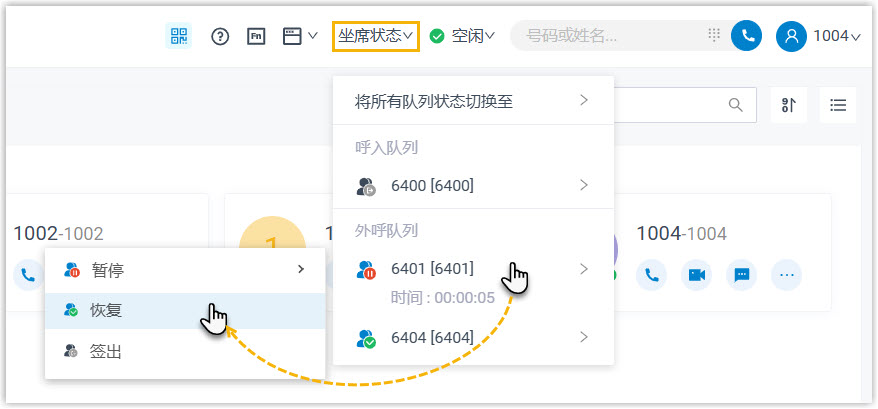Start video call with extension 1004
Screen dimensions: 878x409
click(x=696, y=274)
